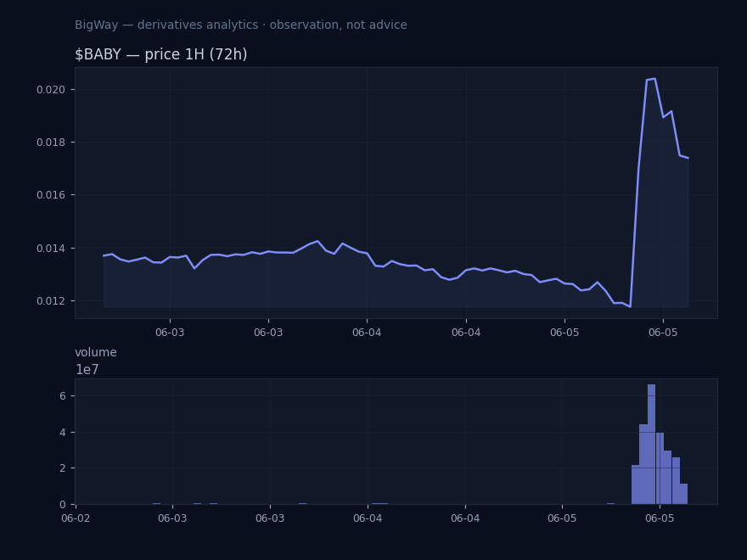The width and height of the screenshot is (747, 560).
Task: Click the price line peak above 0.020
Action: pyautogui.click(x=655, y=79)
